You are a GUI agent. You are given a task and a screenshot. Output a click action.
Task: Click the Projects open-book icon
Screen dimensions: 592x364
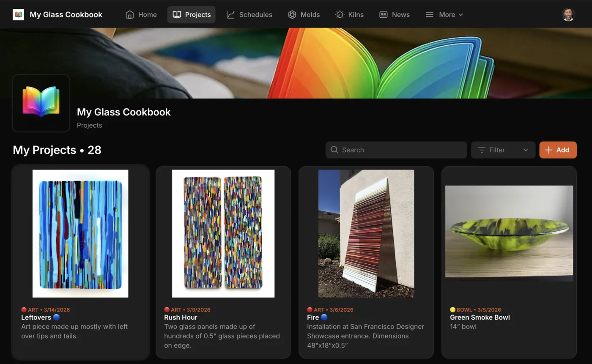[x=177, y=14]
